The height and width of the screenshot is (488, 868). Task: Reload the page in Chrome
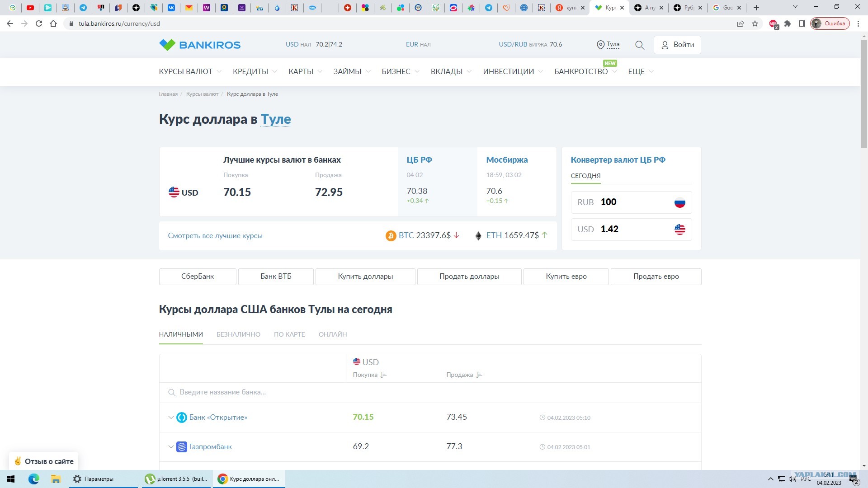(39, 23)
